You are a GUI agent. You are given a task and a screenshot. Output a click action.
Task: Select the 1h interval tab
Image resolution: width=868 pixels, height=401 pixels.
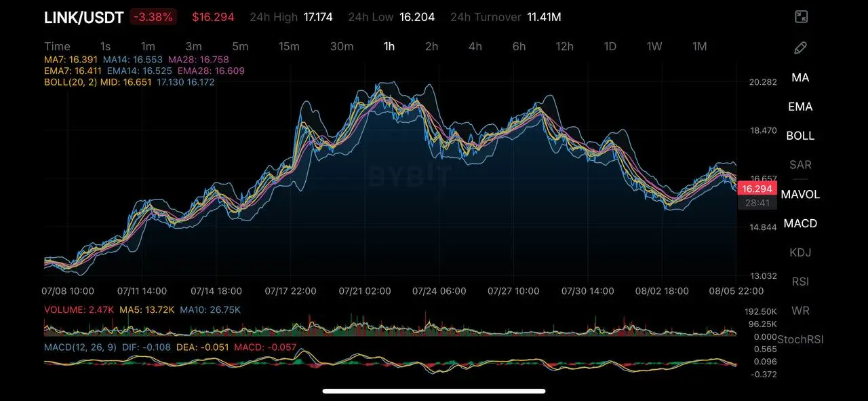coord(389,46)
